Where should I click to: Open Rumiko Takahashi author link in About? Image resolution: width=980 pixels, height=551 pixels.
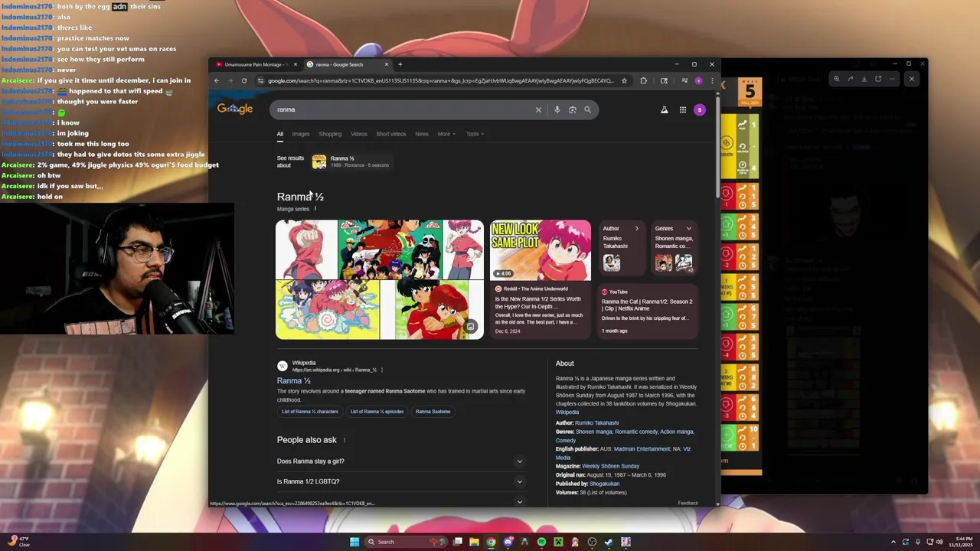click(x=597, y=423)
